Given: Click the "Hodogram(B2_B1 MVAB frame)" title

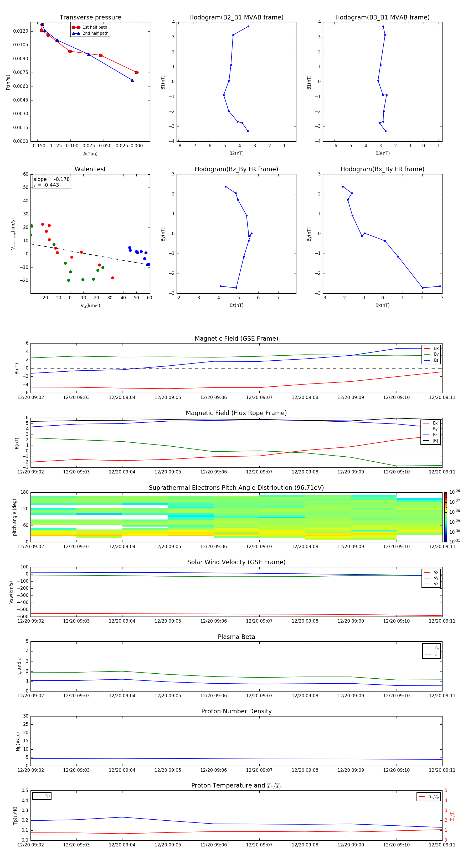Looking at the screenshot, I should pyautogui.click(x=236, y=18).
